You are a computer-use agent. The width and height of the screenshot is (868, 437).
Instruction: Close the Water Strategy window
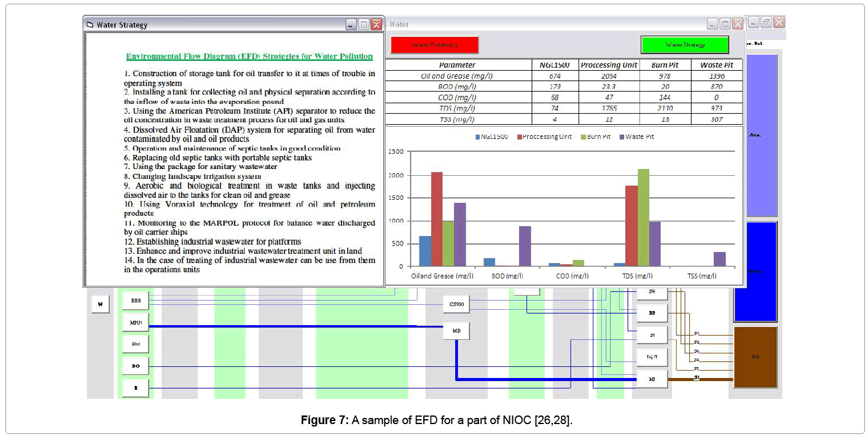[x=376, y=25]
